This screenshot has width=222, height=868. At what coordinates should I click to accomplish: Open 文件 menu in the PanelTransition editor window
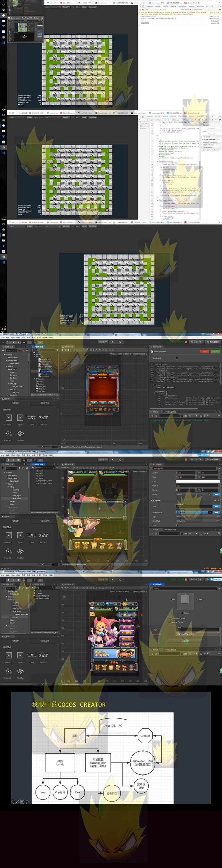(2, 337)
